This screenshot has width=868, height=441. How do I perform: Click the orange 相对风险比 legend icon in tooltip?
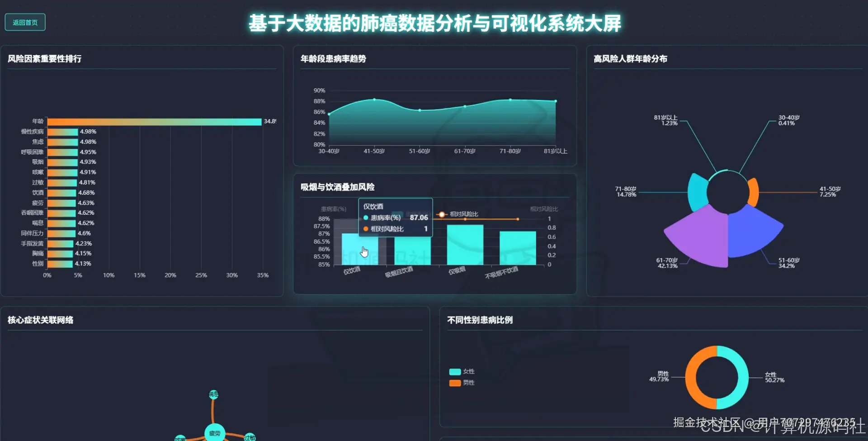point(365,229)
